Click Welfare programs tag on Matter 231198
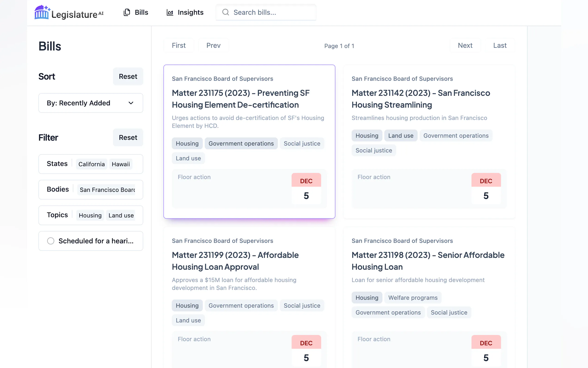The image size is (588, 368). (413, 297)
